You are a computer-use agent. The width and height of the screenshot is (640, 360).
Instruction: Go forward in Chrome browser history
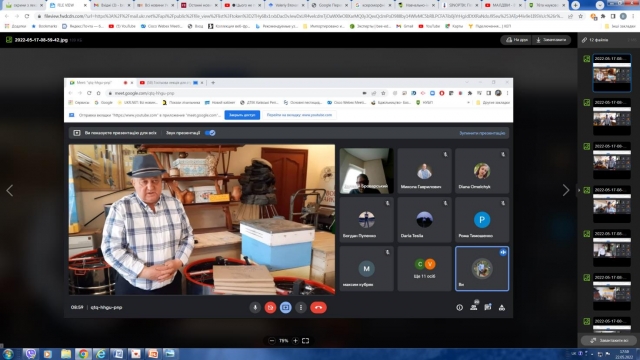click(17, 16)
